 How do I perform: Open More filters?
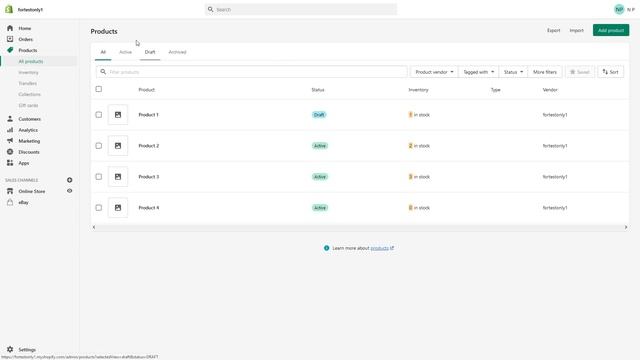pyautogui.click(x=545, y=72)
